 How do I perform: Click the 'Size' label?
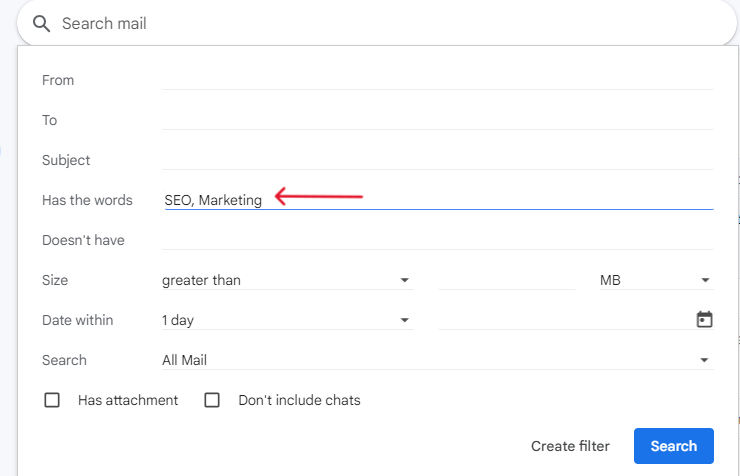(x=55, y=280)
